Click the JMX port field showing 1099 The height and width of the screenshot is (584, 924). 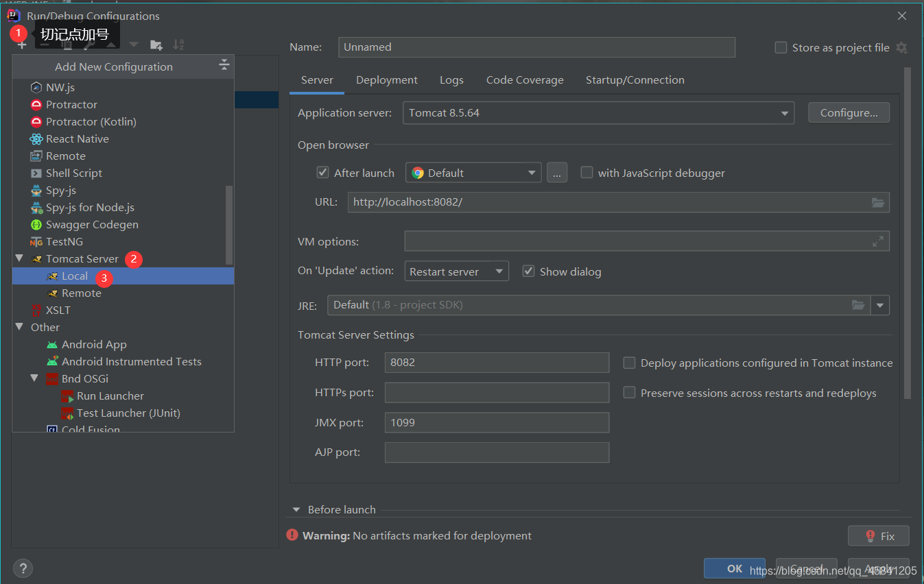click(x=497, y=423)
